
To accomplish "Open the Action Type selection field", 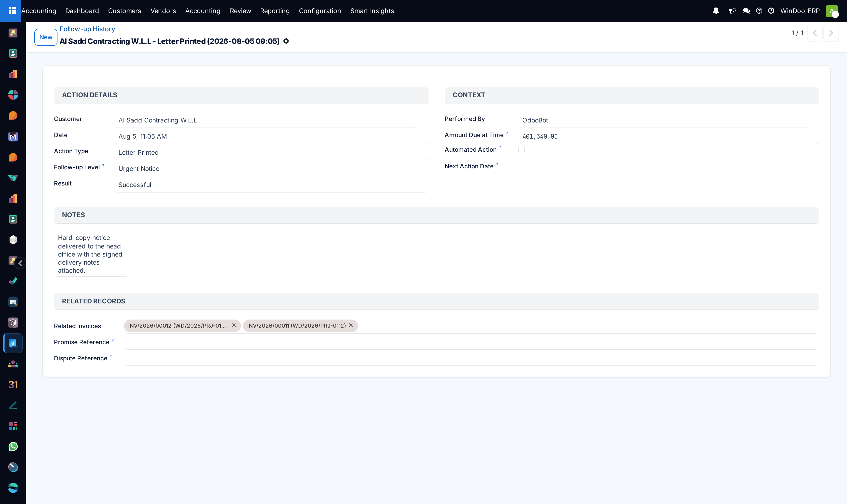I will point(271,152).
